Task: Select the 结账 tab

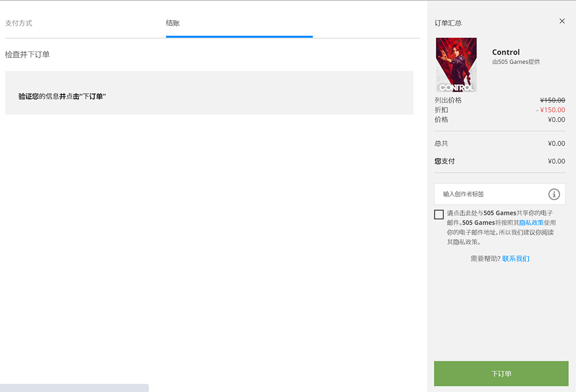Action: point(173,23)
